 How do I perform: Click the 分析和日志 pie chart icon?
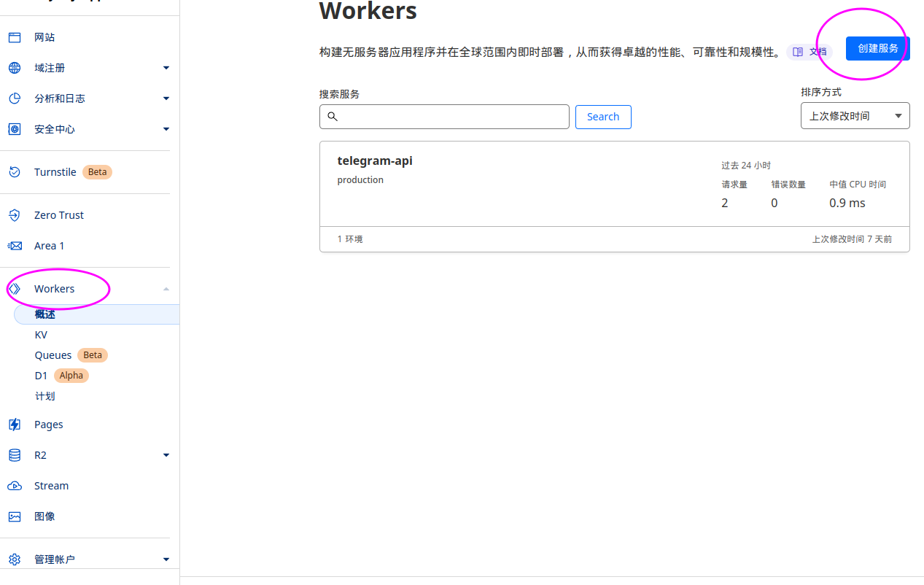point(15,98)
